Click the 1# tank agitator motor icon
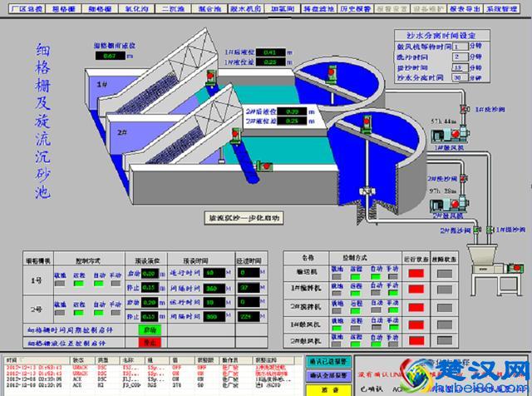532x396 pixels. coord(332,75)
